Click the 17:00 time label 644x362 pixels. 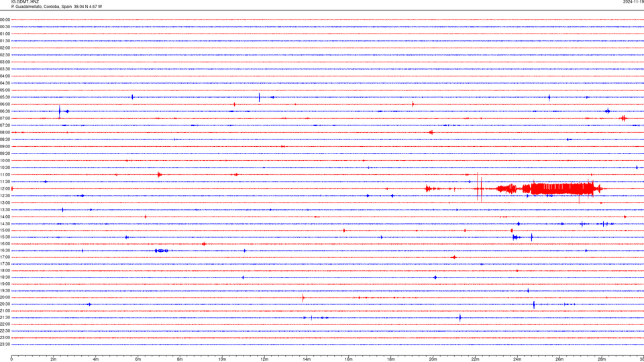pyautogui.click(x=5, y=257)
